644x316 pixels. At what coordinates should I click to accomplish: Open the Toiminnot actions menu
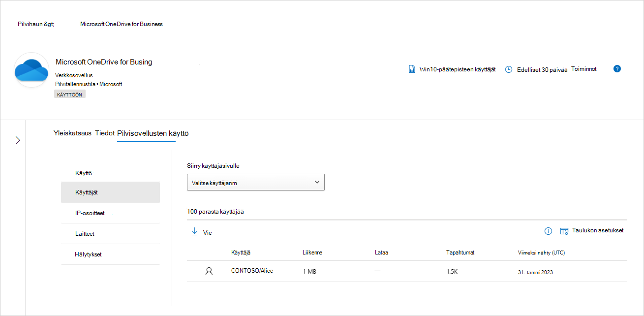pos(584,69)
